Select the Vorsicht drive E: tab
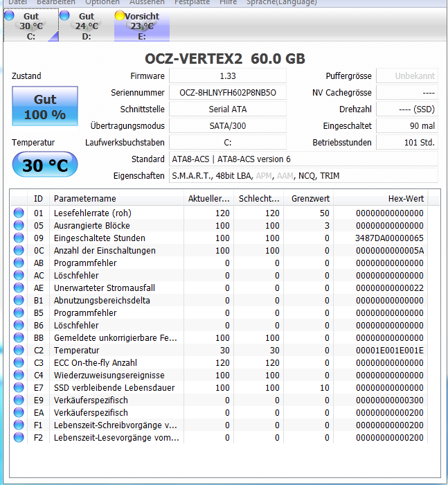Viewport: 448px width, 485px height. tap(142, 26)
